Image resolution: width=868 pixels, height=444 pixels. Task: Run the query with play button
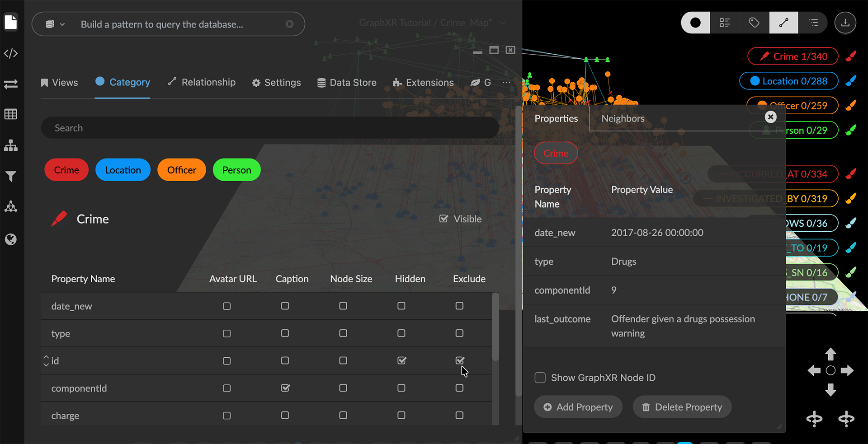(x=289, y=24)
